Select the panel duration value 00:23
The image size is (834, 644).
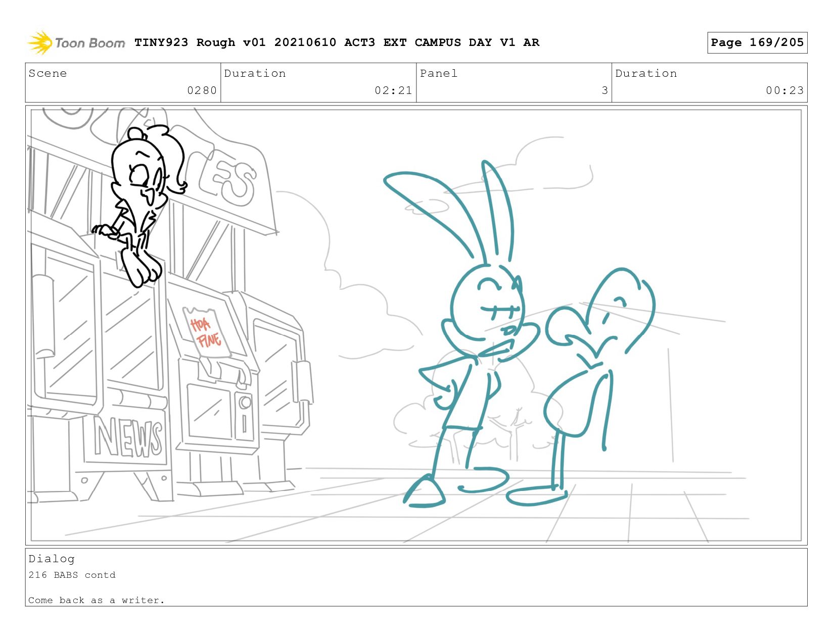point(784,90)
